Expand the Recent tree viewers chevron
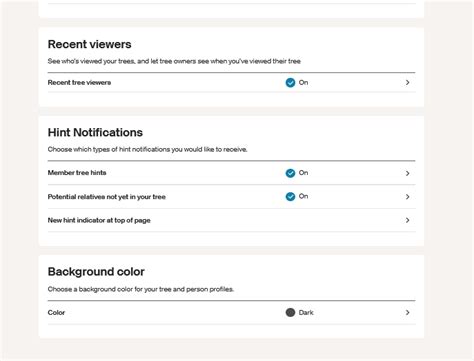474x361 pixels. 407,82
